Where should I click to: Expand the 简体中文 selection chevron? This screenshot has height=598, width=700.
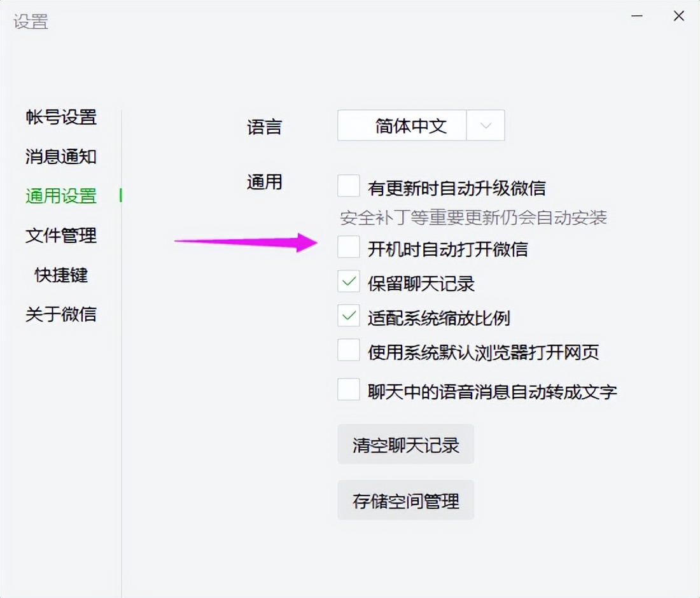point(486,125)
